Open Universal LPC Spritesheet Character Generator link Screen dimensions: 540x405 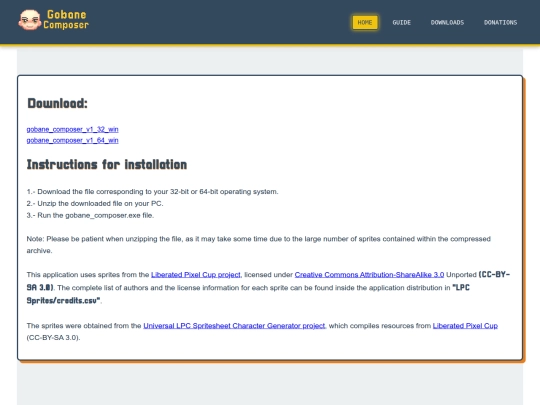click(234, 325)
